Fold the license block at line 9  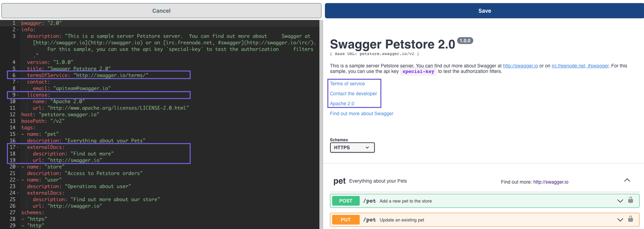point(18,95)
